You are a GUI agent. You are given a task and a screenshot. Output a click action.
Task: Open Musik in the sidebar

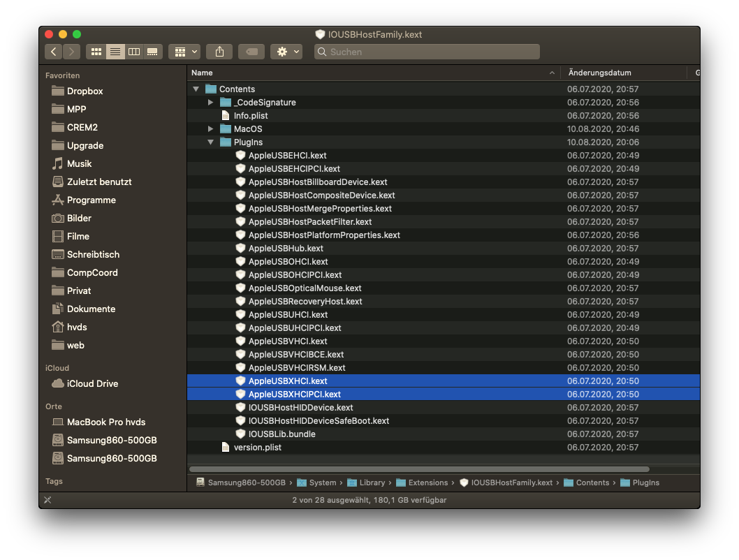(79, 163)
